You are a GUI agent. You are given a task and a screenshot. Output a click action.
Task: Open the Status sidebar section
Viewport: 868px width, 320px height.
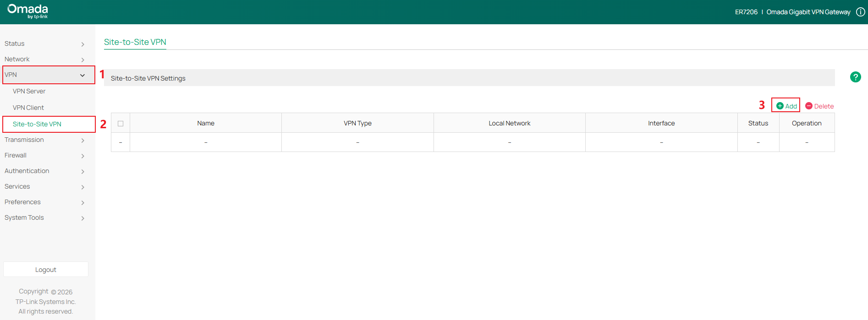click(15, 43)
